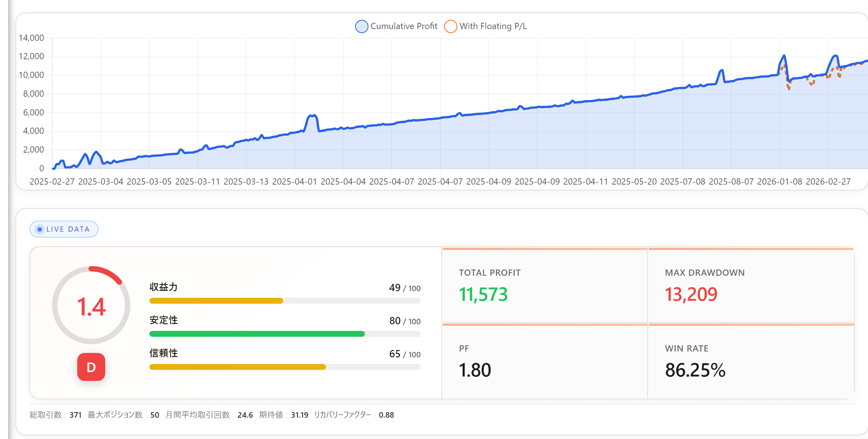This screenshot has height=439, width=868.
Task: Click the chart peak near 2026-01-08
Action: (784, 56)
